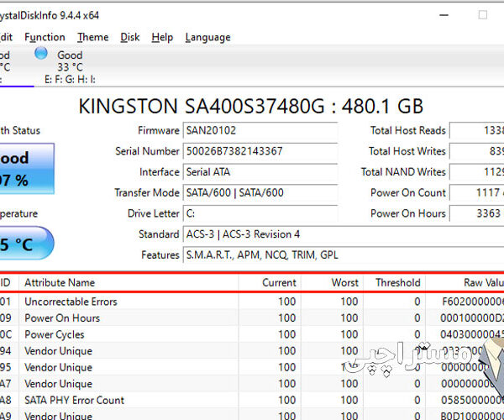504x420 pixels.
Task: Minimize the CrystalDiskInfo window
Action: pos(444,15)
